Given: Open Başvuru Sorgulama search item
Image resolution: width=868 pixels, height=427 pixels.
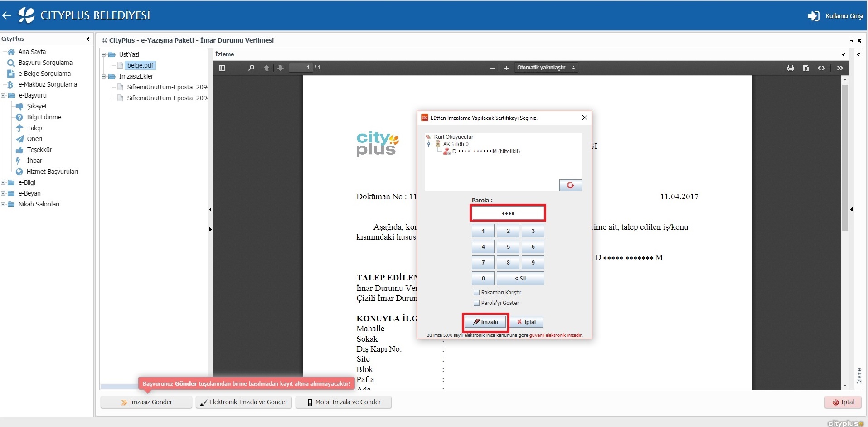Looking at the screenshot, I should pos(45,63).
